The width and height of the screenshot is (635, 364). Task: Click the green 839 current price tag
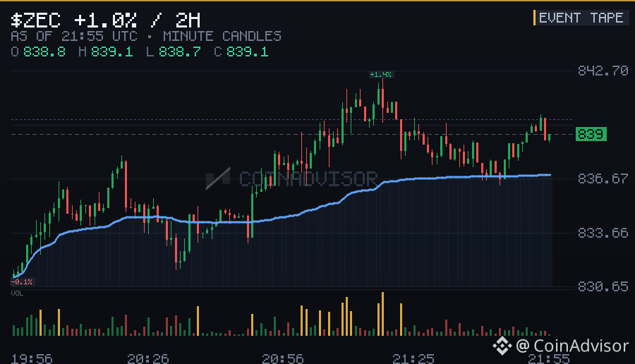coord(591,134)
